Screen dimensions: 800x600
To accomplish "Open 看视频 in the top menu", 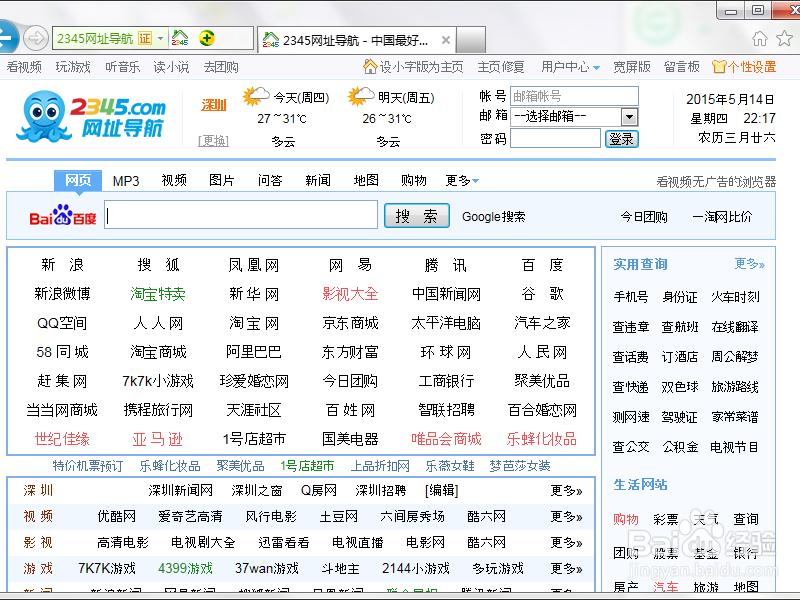I will pos(24,67).
